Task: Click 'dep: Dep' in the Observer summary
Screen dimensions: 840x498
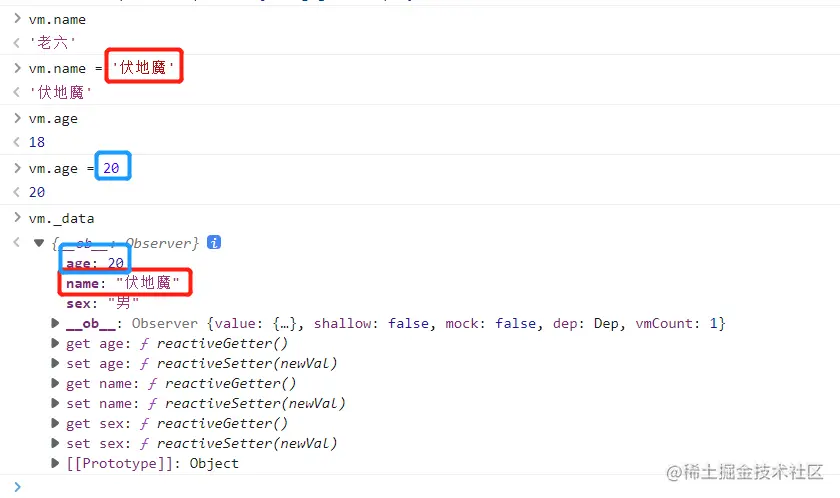Action: coord(588,323)
